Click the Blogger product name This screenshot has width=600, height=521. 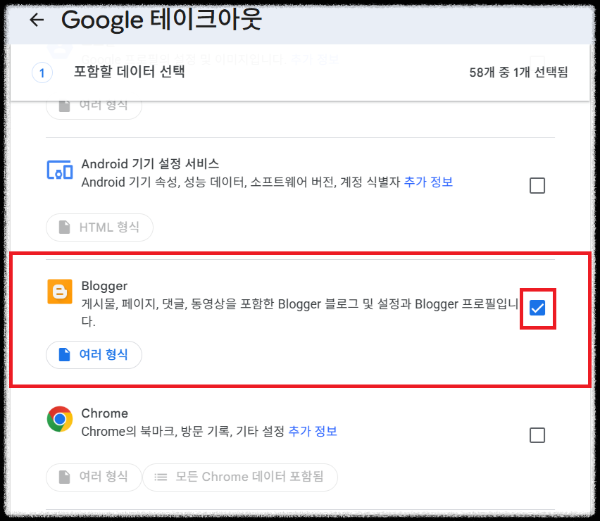(x=104, y=286)
